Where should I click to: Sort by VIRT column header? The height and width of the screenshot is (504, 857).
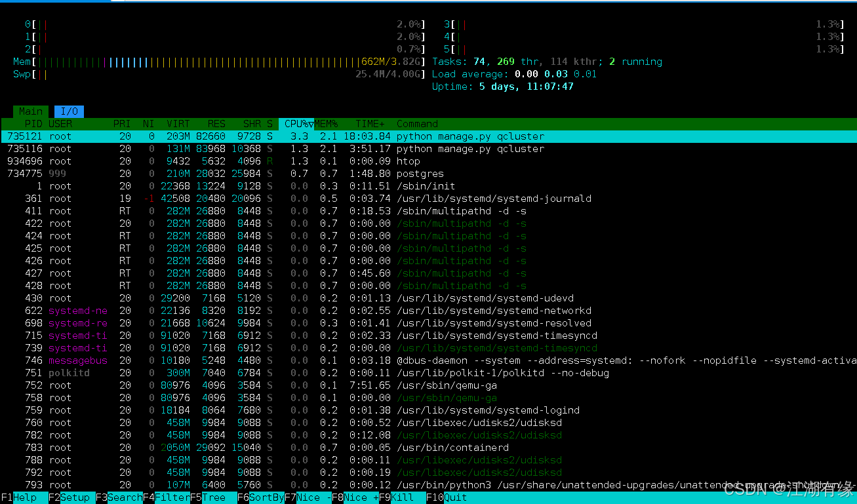[x=178, y=124]
